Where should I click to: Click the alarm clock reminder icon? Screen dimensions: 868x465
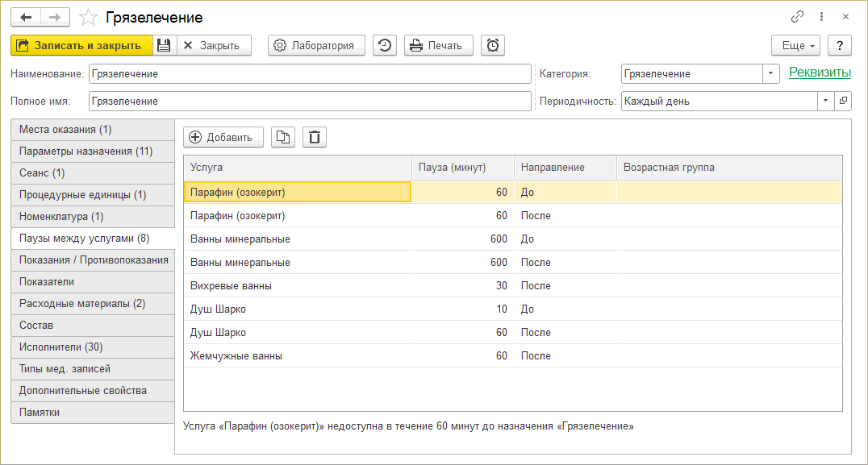point(492,45)
